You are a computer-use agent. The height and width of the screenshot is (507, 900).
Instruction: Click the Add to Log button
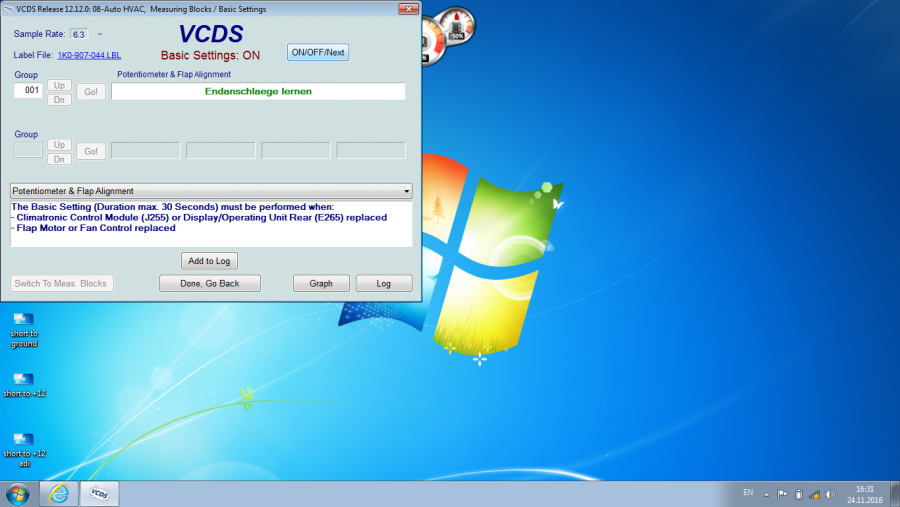coord(210,261)
